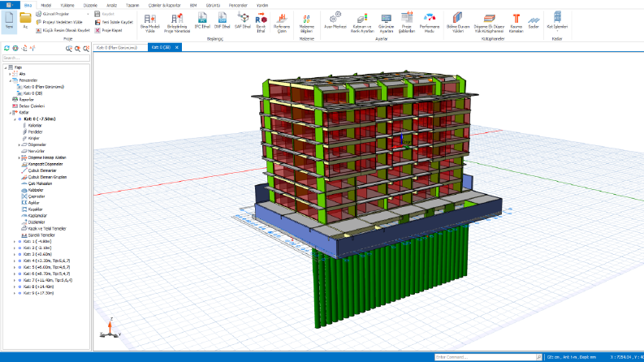This screenshot has height=362, width=644.
Task: Open the Güncel Projeler dropdown arrow
Action: (x=88, y=14)
